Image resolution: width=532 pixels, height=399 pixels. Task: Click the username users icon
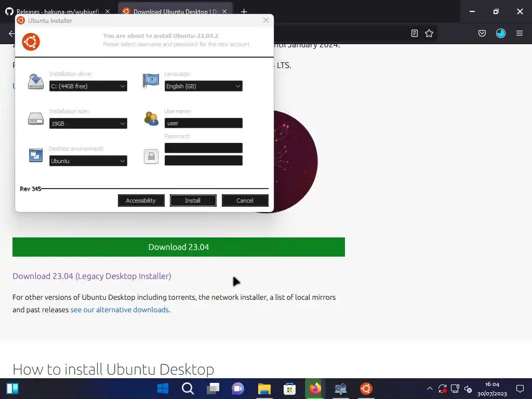151,119
